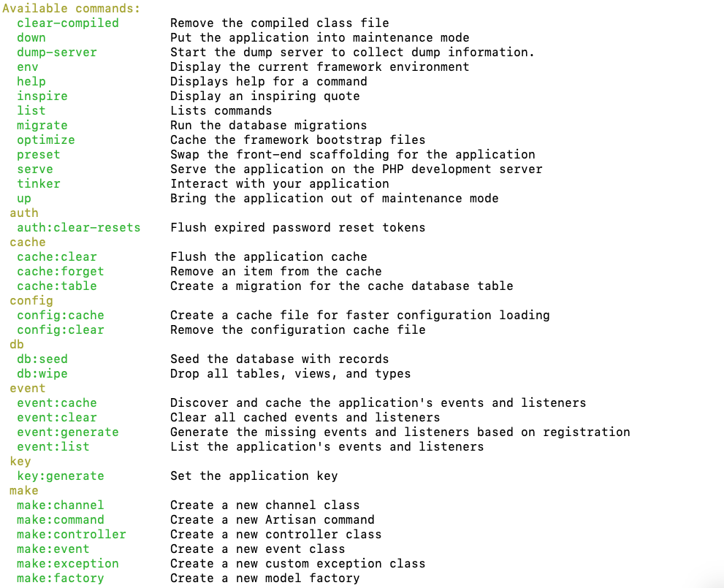
Task: Click the yellow "make" group heading
Action: [24, 491]
